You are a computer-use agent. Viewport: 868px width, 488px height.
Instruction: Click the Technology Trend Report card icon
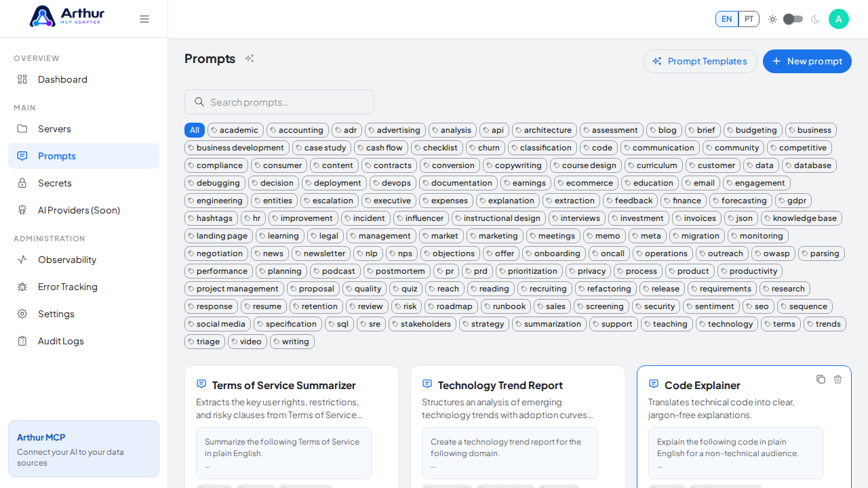coord(427,384)
